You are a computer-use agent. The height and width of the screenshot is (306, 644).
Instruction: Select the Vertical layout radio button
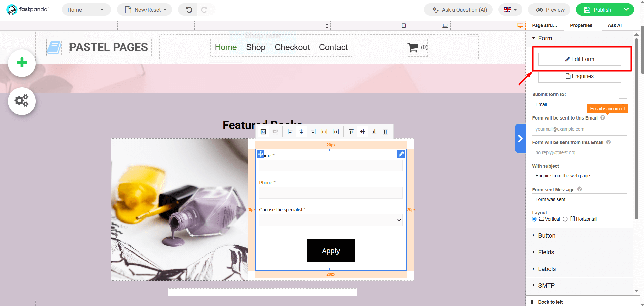(534, 219)
